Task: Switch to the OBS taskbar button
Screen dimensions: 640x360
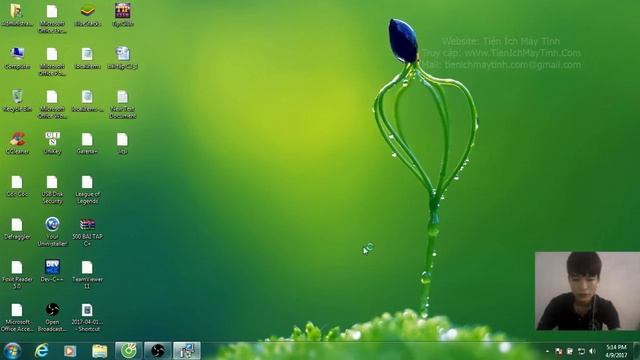Action: point(158,351)
